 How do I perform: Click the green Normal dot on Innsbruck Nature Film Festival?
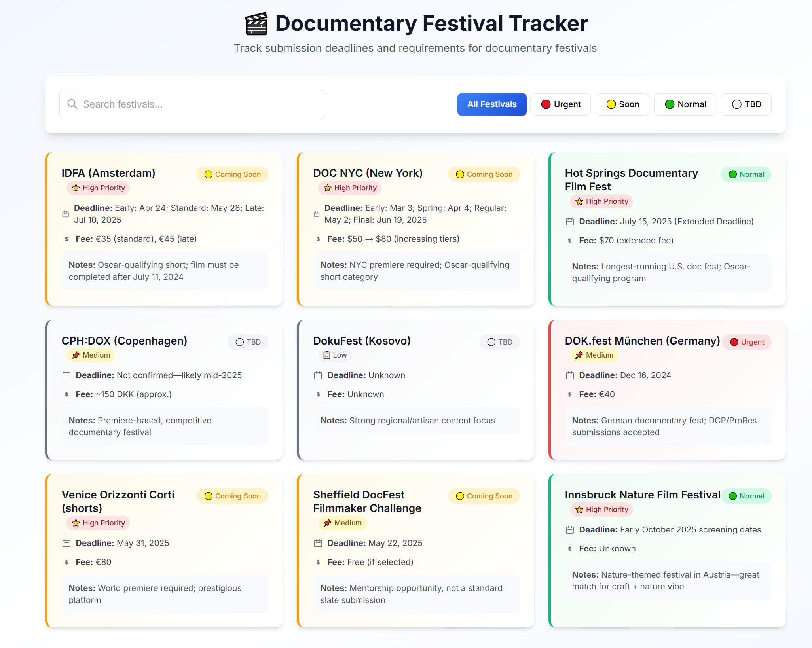[x=732, y=496]
